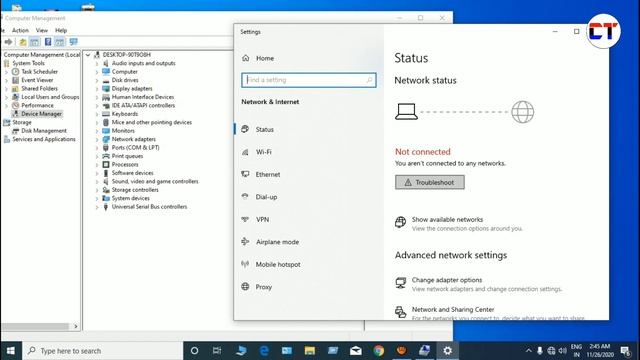Screen dimensions: 640x360
Task: Expand Display adapters category
Action: tap(97, 89)
